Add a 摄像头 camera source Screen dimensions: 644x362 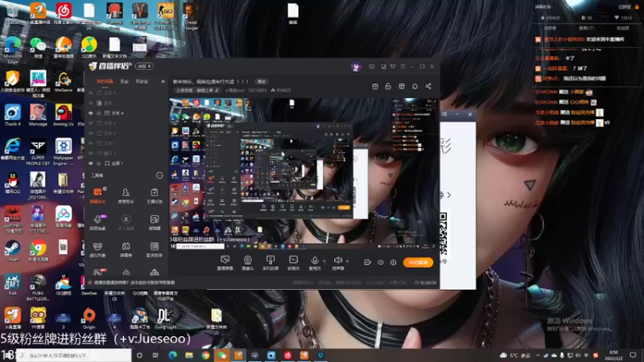(x=248, y=263)
